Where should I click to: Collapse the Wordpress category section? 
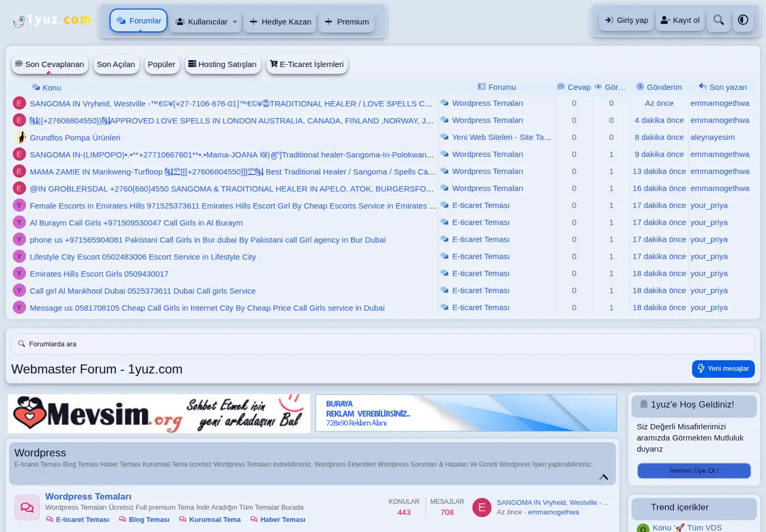[x=604, y=477]
